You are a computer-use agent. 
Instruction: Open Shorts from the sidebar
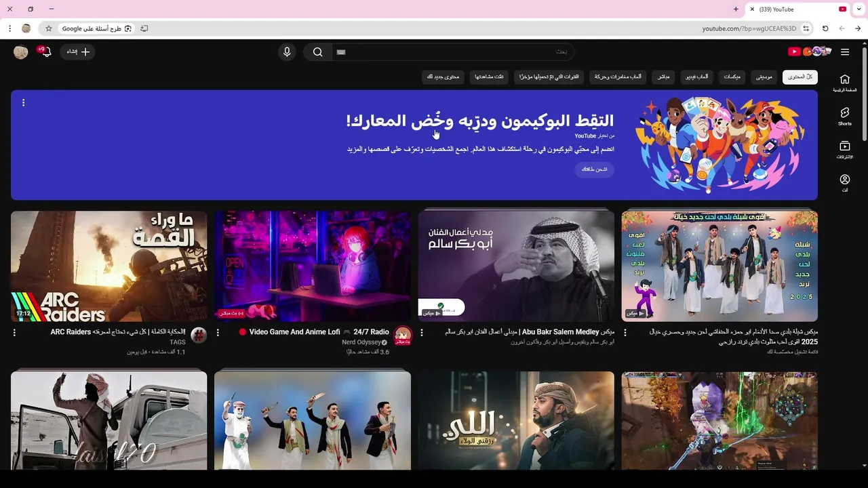pos(844,117)
